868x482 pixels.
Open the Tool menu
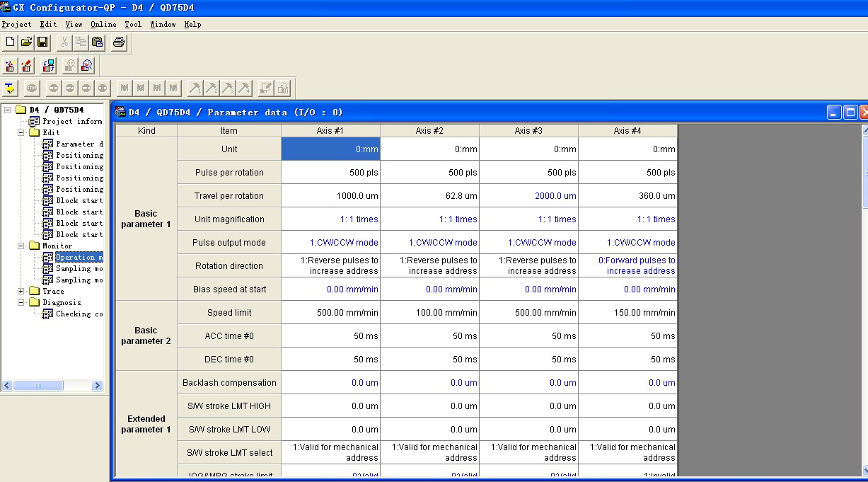pos(133,24)
